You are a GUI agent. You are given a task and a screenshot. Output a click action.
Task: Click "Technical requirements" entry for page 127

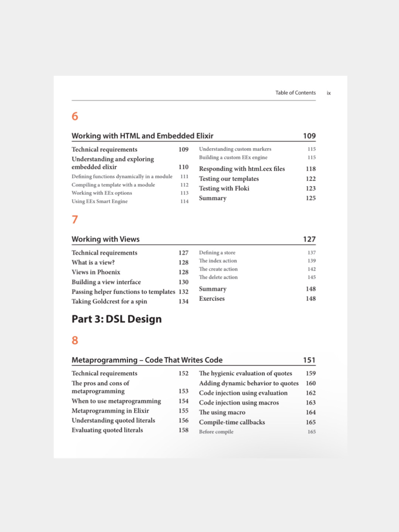tap(105, 253)
